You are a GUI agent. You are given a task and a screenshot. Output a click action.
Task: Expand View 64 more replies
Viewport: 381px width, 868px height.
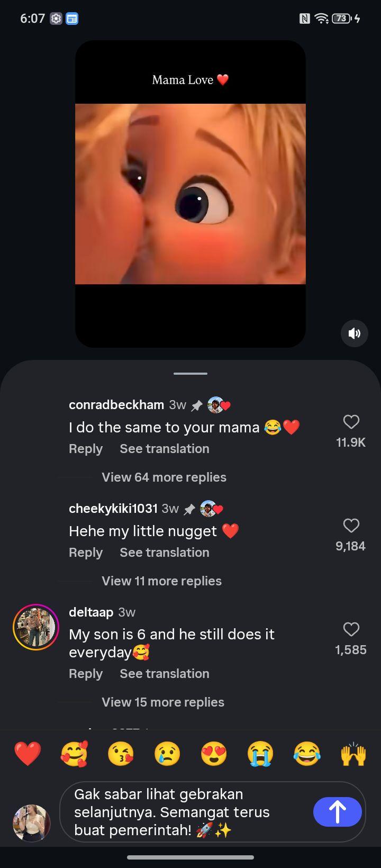(164, 477)
